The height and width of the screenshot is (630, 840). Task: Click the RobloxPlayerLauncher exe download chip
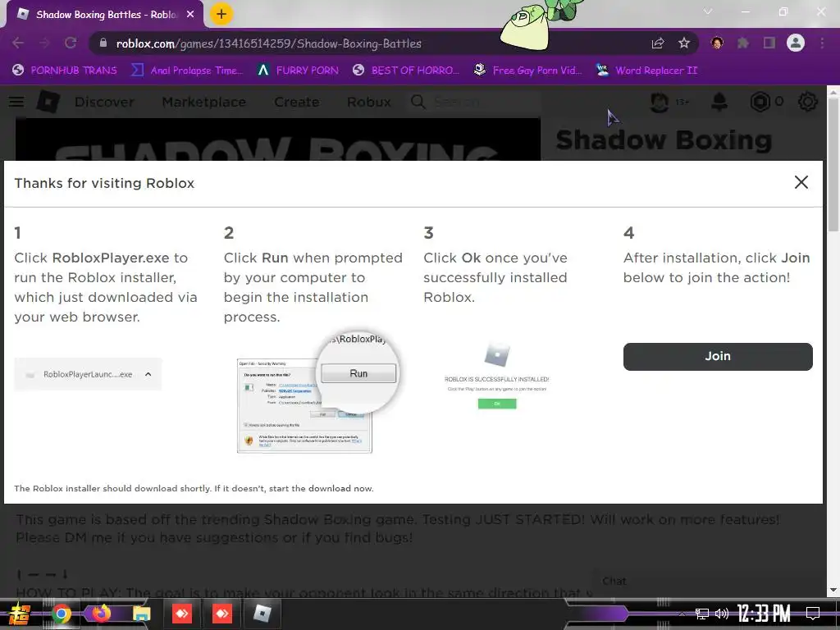coord(88,374)
